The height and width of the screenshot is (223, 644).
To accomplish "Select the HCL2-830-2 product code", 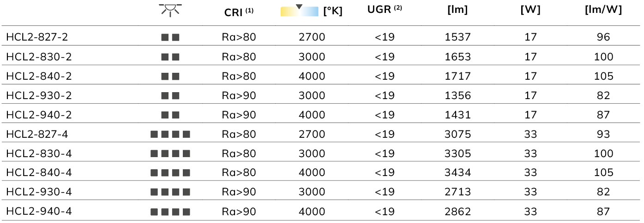I will [39, 57].
